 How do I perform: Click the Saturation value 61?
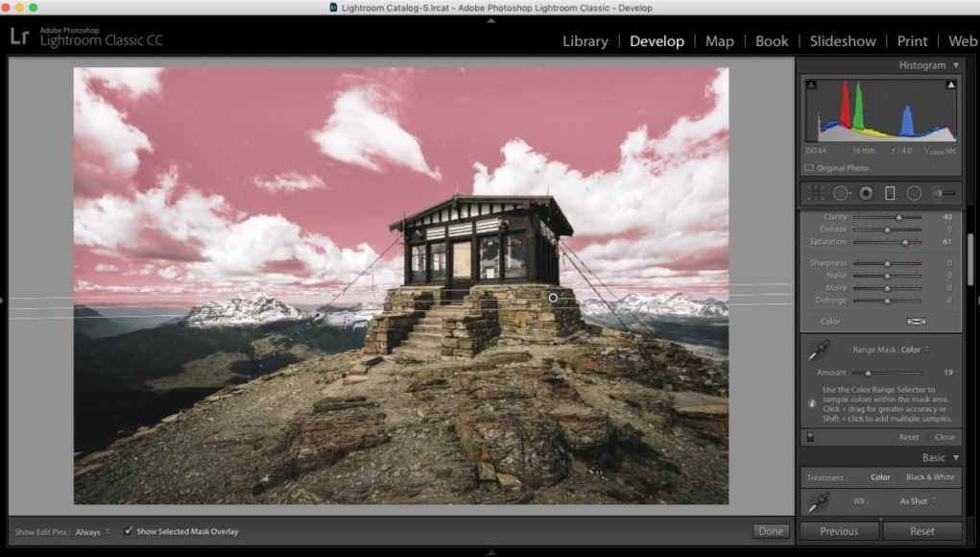coord(947,242)
